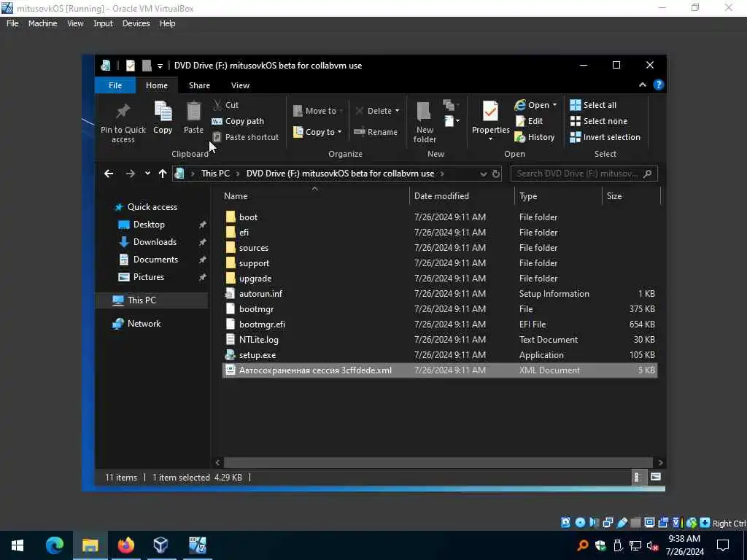Click Copy path command
Viewport: 747px width, 560px height.
(x=238, y=121)
